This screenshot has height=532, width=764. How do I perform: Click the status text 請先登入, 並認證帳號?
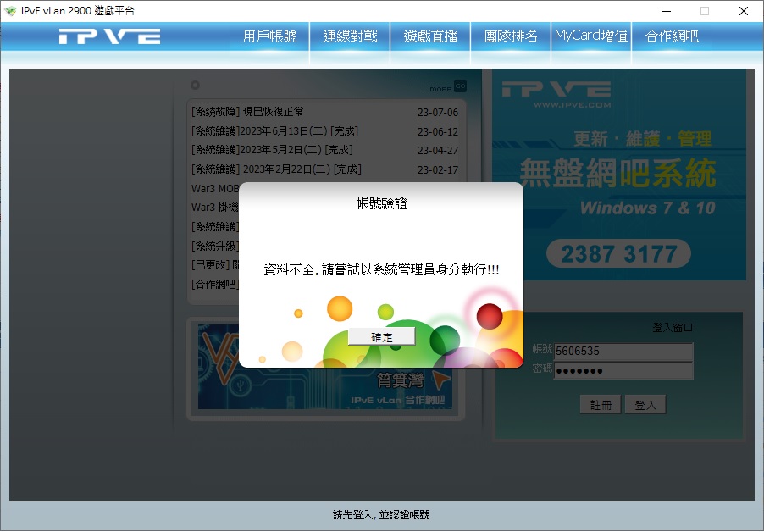(x=381, y=515)
